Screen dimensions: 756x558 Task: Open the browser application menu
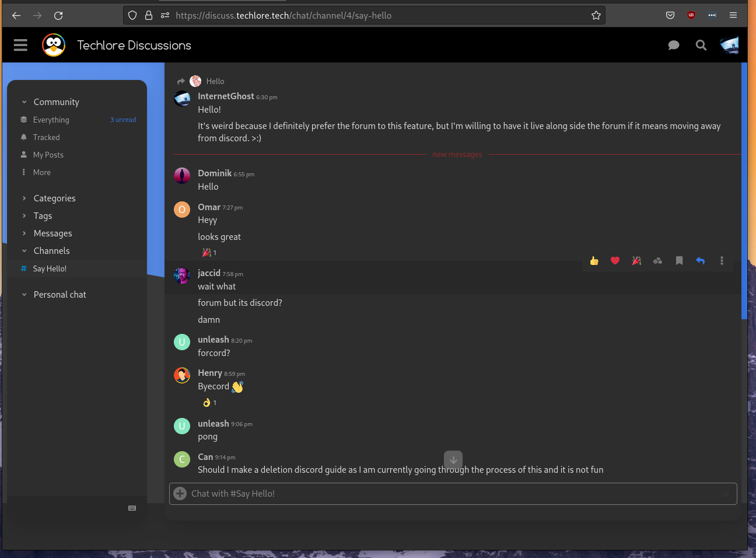[x=733, y=16]
